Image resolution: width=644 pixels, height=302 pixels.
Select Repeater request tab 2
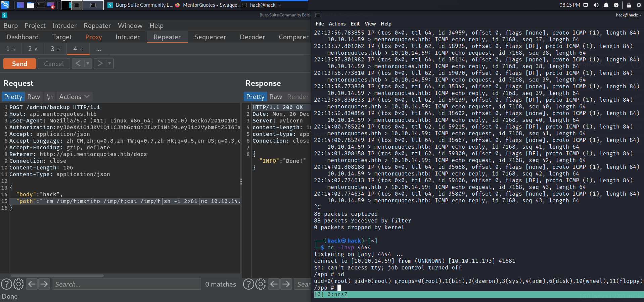tap(33, 49)
